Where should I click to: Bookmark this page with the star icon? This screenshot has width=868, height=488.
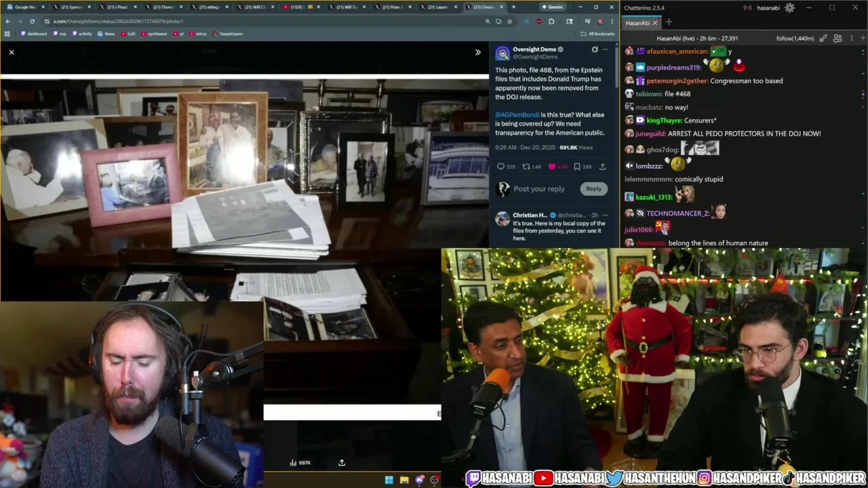(509, 21)
